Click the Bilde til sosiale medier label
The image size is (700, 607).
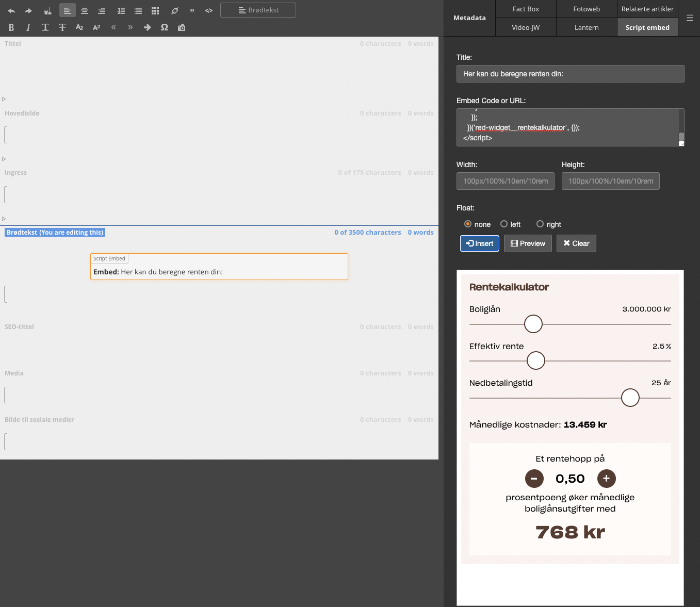click(x=40, y=420)
